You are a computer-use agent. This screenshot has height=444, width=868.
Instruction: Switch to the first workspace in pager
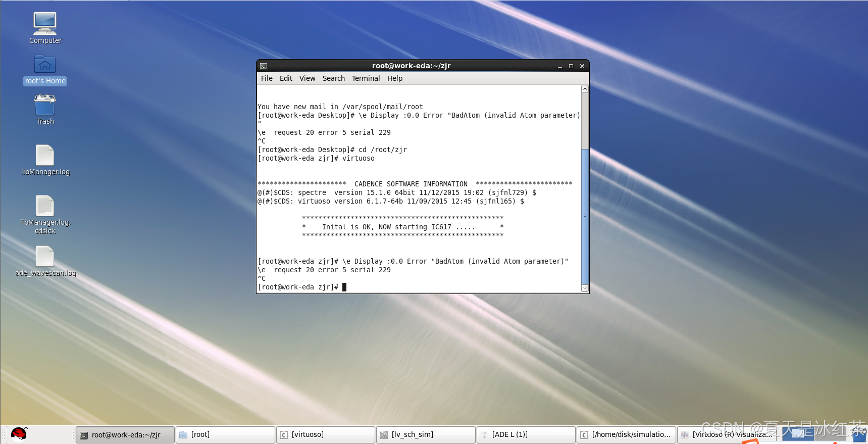[x=798, y=434]
